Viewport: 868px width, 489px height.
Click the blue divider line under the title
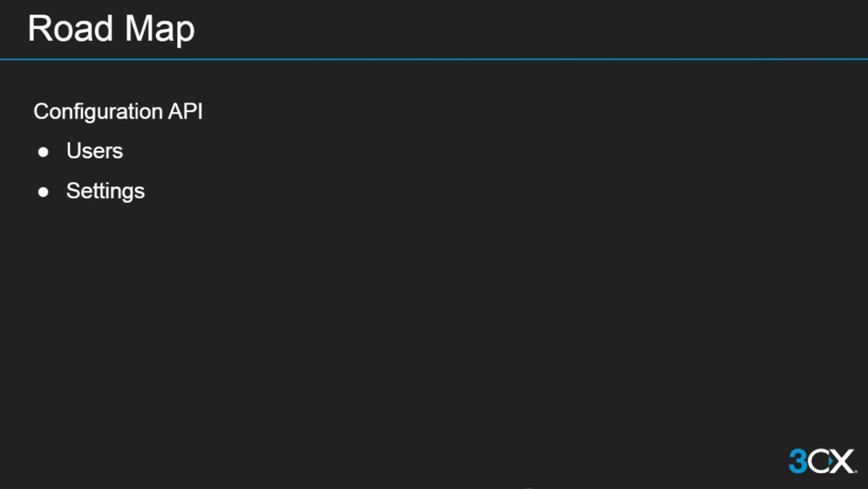point(434,59)
